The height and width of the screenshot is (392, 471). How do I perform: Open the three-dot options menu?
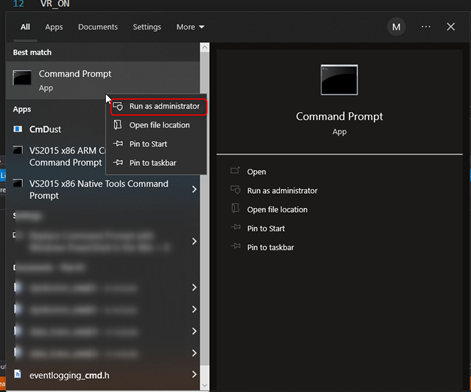point(426,27)
